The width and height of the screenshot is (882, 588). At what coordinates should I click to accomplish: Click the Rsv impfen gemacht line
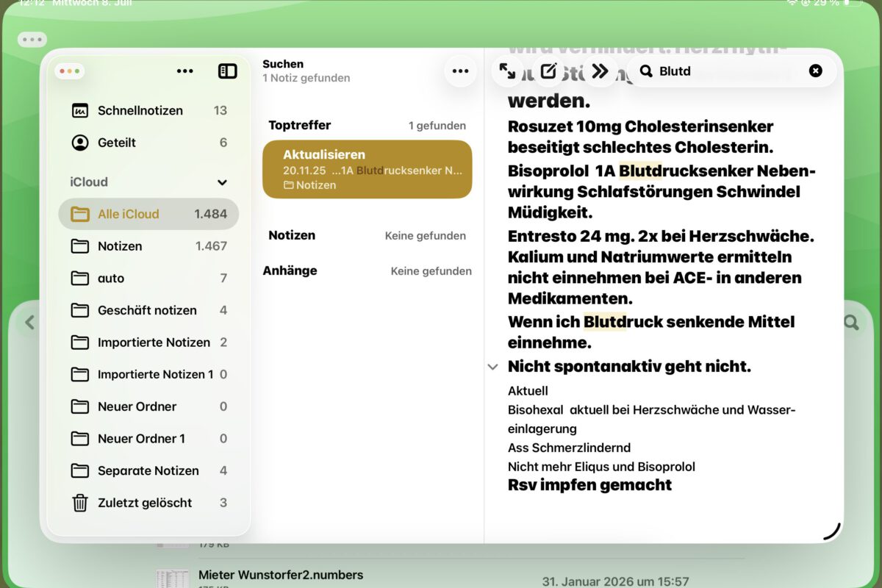tap(589, 485)
